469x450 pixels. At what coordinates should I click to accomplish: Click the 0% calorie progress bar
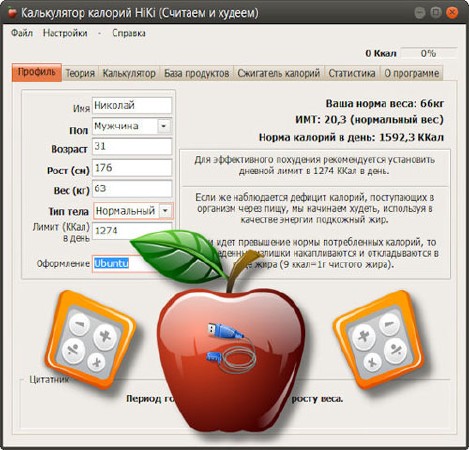click(428, 53)
